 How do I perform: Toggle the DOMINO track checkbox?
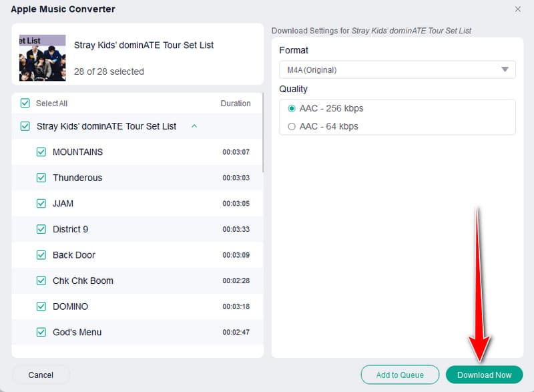click(41, 307)
